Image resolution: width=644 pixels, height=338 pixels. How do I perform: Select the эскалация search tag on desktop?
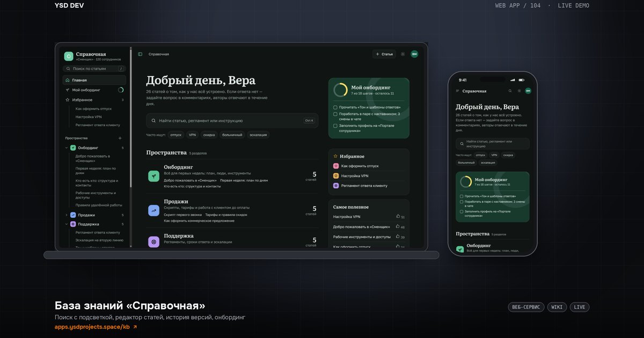coord(258,135)
